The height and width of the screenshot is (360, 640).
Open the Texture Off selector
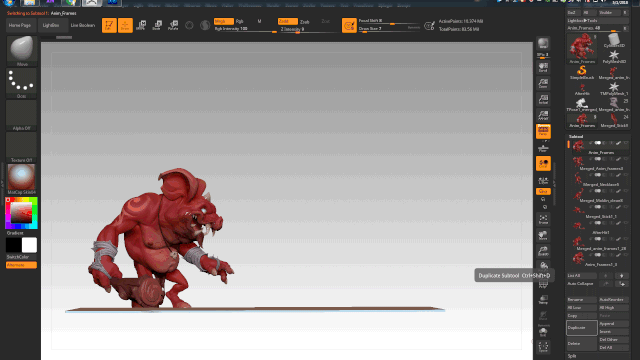pos(22,147)
